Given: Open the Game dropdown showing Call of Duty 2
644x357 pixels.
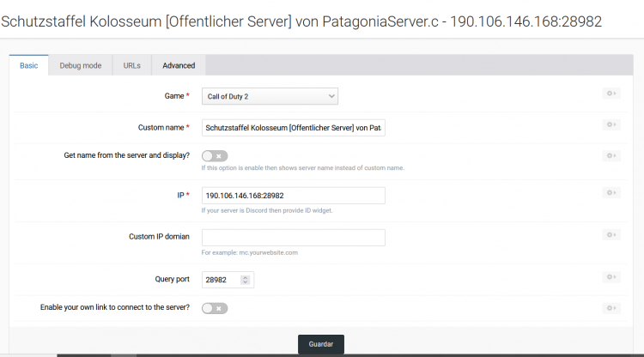Looking at the screenshot, I should [270, 97].
